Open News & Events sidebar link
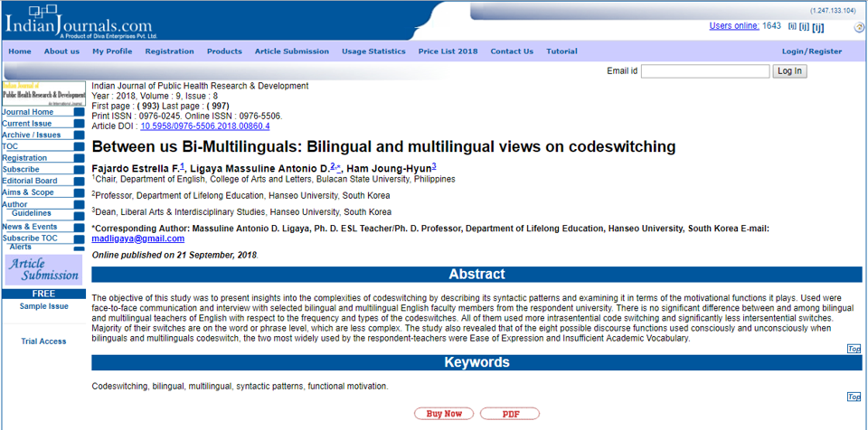 [29, 227]
